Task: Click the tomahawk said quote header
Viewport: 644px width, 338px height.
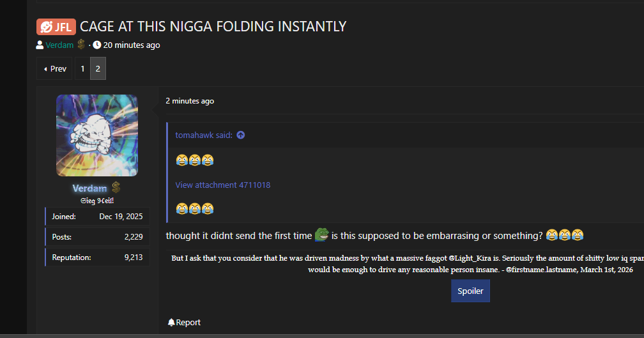Action: click(x=204, y=135)
